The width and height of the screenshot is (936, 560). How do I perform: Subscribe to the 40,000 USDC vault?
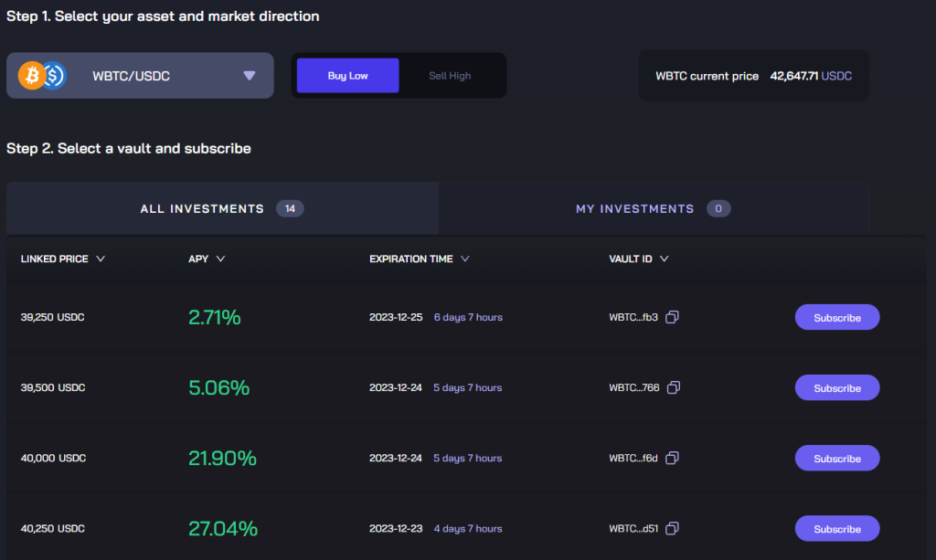[x=837, y=459]
